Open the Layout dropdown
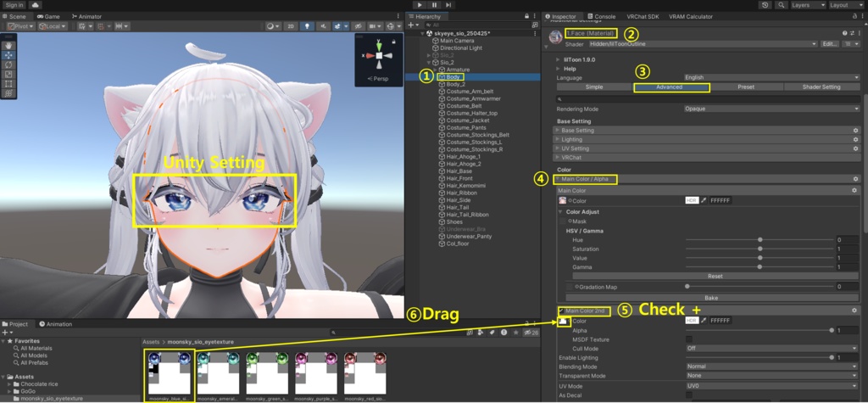 (x=846, y=5)
